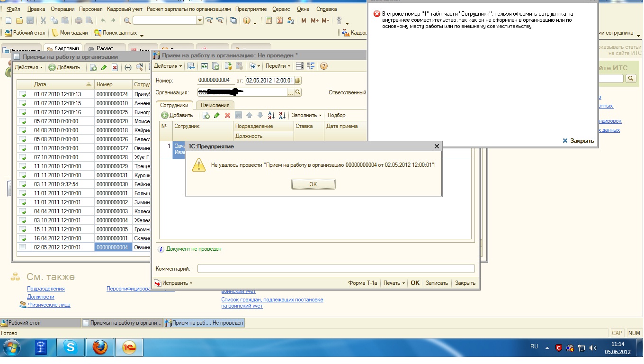Open the Печать dropdown
Viewport: 644px width, 364px height.
tap(394, 283)
